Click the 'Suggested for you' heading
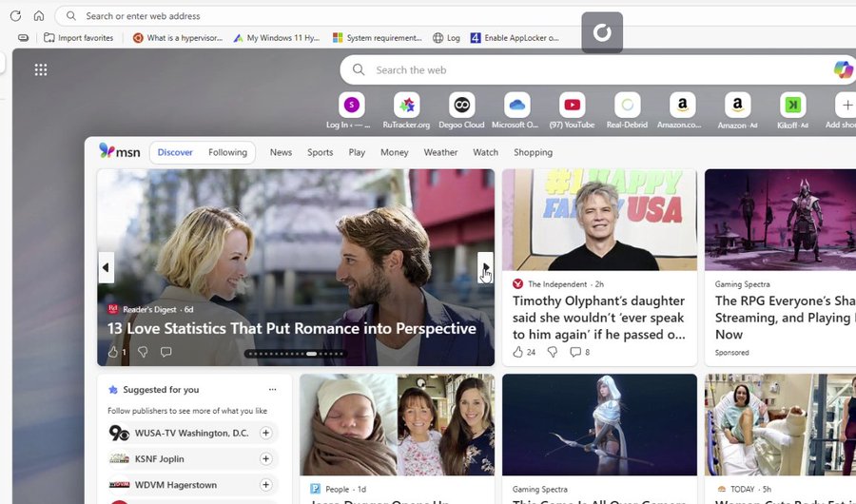 pos(161,389)
